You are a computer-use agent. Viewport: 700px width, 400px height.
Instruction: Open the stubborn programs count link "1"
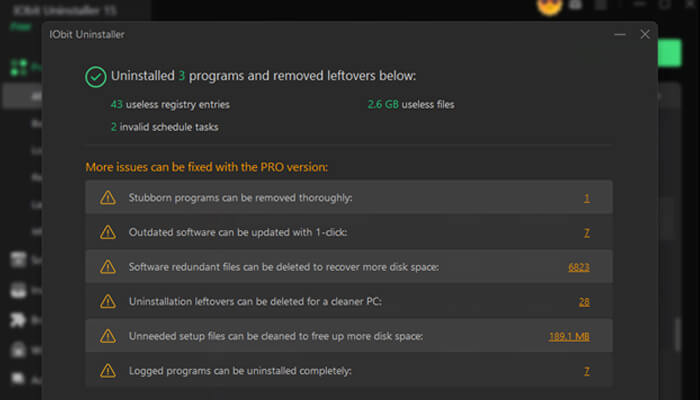click(x=587, y=198)
